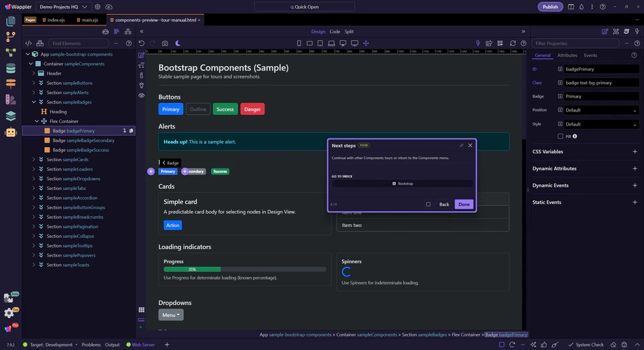Click Done in the tour popup

point(464,204)
